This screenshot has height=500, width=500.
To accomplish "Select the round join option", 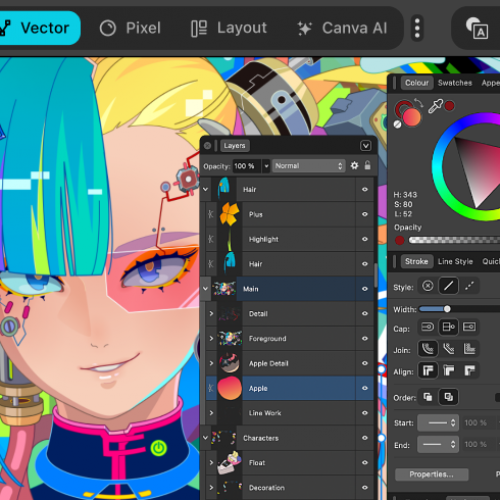I will click(x=428, y=349).
